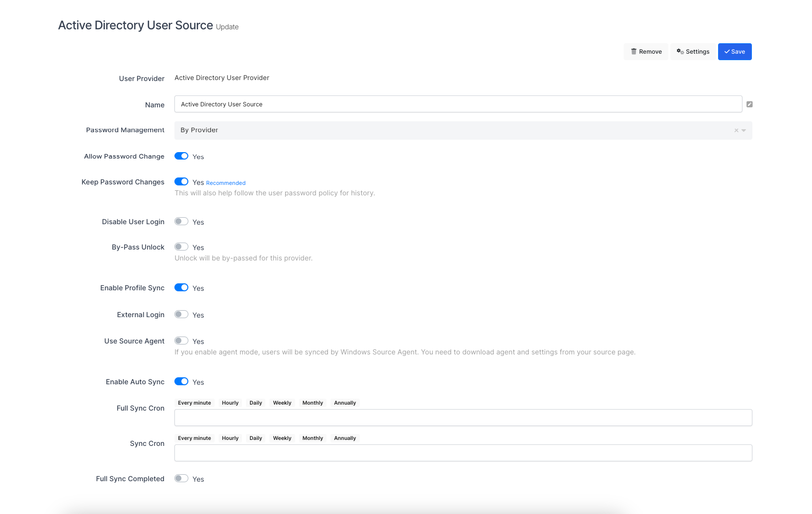The height and width of the screenshot is (514, 812).
Task: Disable the Keep Password Changes switch
Action: click(x=181, y=182)
